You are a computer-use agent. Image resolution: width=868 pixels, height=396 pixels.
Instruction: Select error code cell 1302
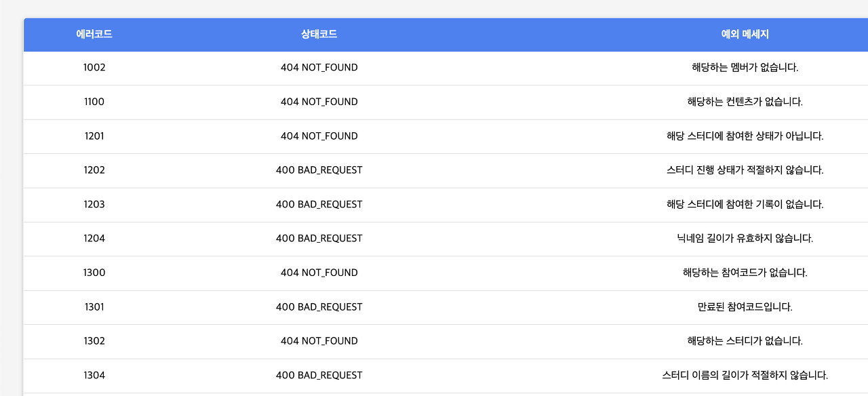(94, 341)
